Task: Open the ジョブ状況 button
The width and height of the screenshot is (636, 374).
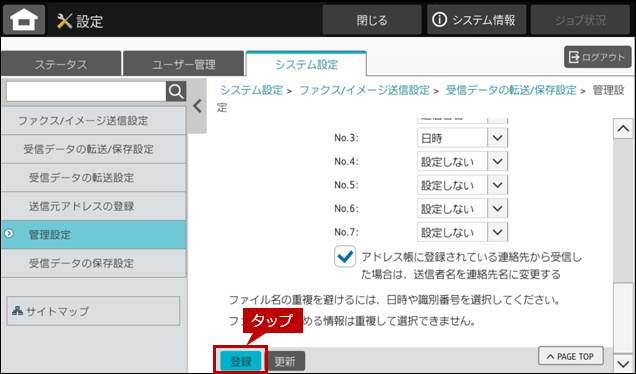Action: 580,19
